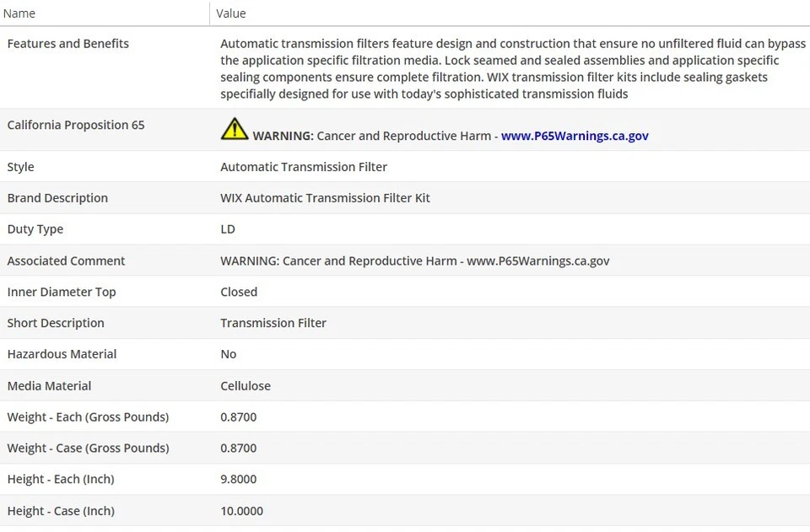This screenshot has width=810, height=532.
Task: Select the Features and Benefits row label
Action: (68, 44)
